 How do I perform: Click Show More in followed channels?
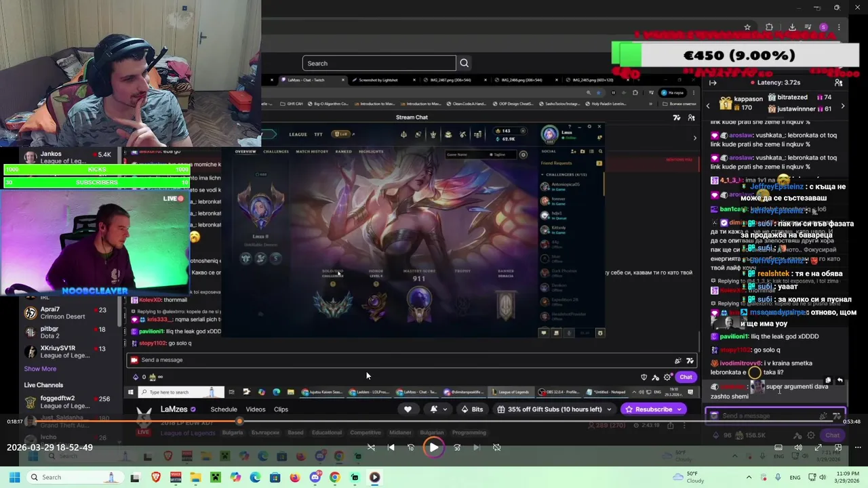(x=40, y=369)
